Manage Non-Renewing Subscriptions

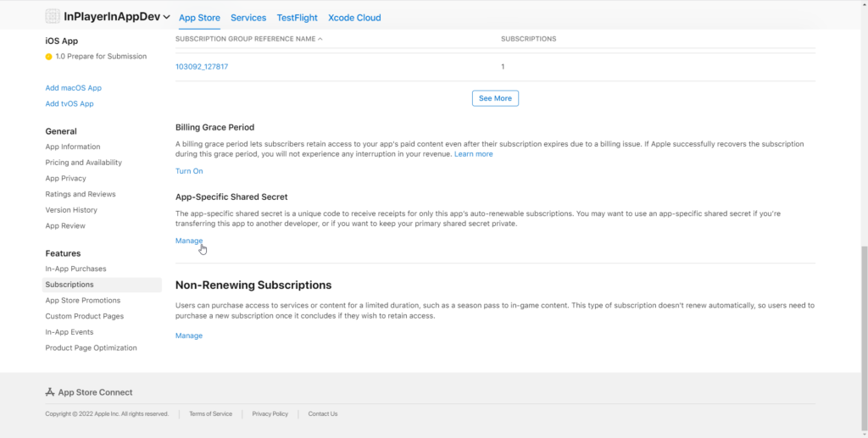coord(189,335)
